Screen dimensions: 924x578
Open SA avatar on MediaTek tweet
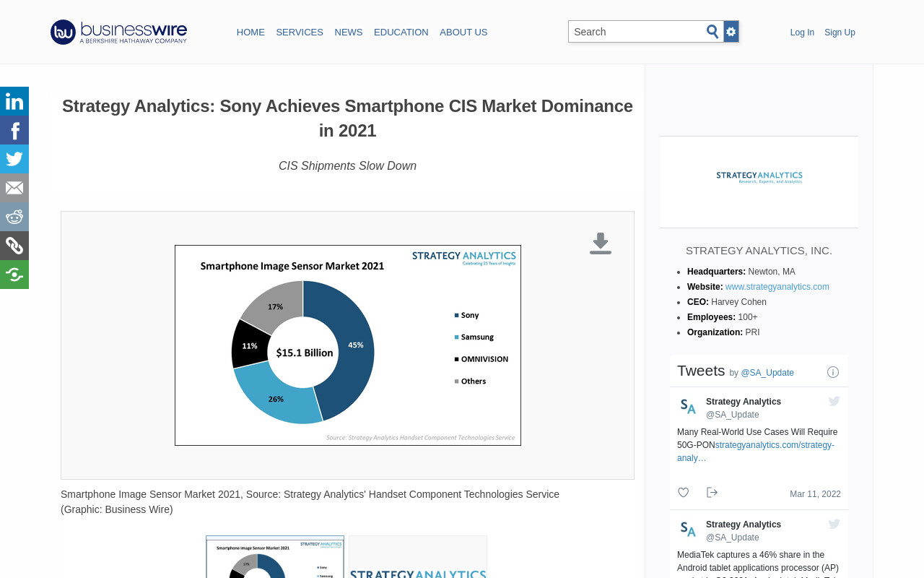pos(688,530)
